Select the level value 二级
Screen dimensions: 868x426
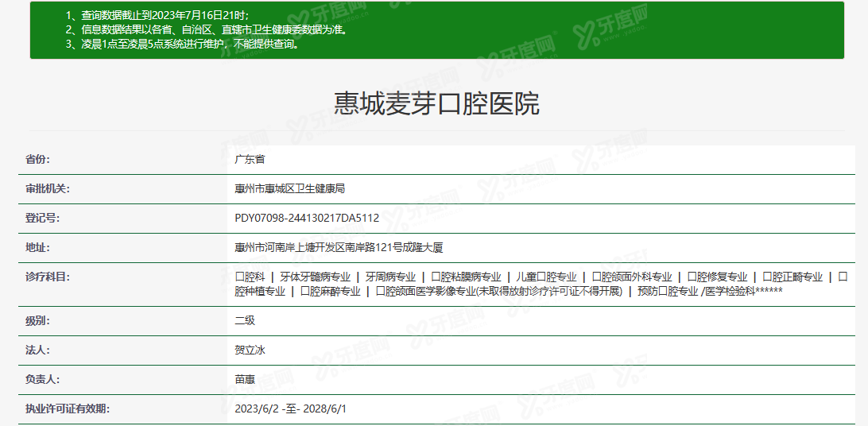click(245, 320)
